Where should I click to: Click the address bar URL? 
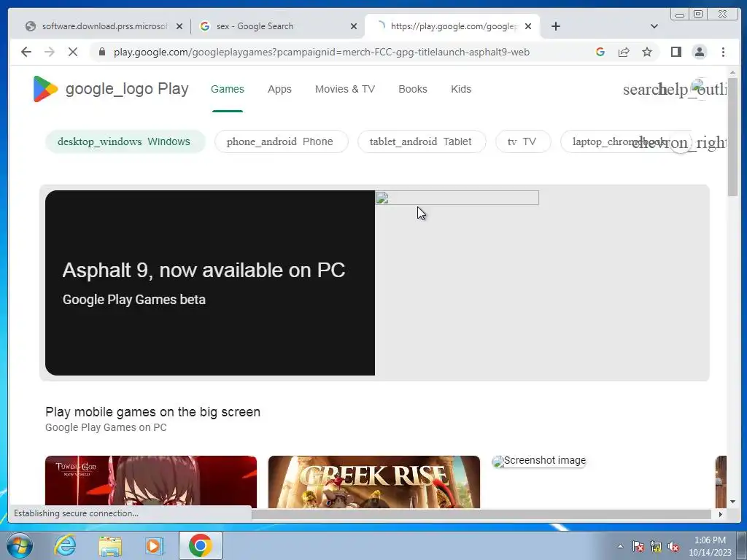(x=322, y=52)
